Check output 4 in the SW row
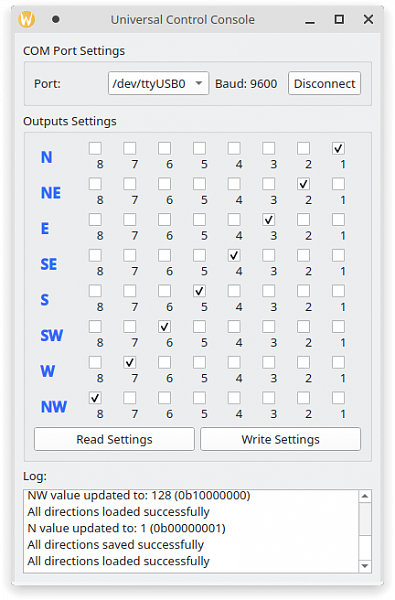Viewport: 395px width, 600px height. pos(234,327)
